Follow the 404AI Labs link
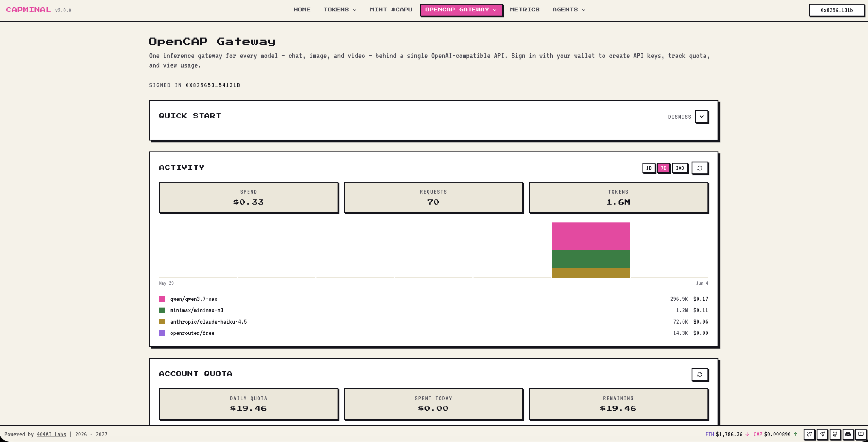Image resolution: width=868 pixels, height=442 pixels. [x=51, y=434]
